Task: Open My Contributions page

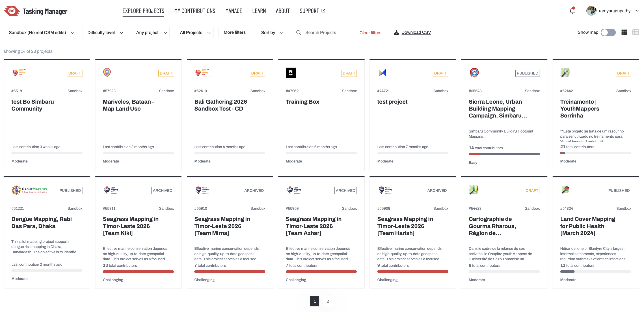Action: pos(195,11)
